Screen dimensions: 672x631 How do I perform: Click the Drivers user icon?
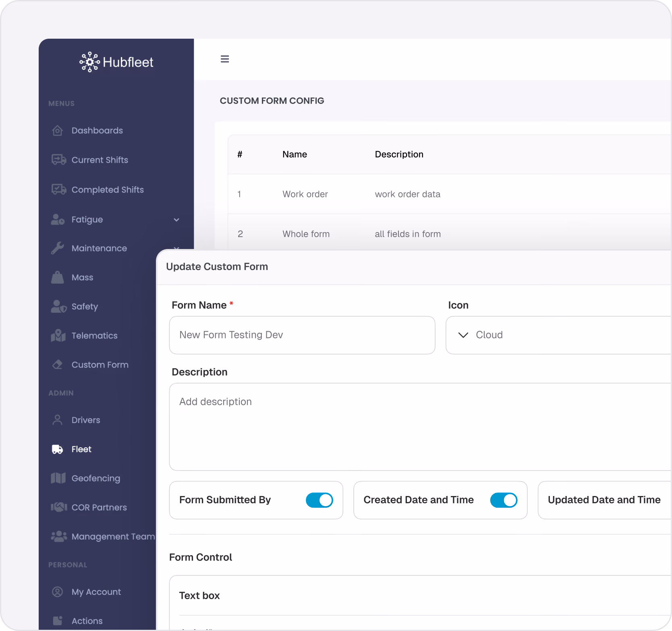click(58, 420)
